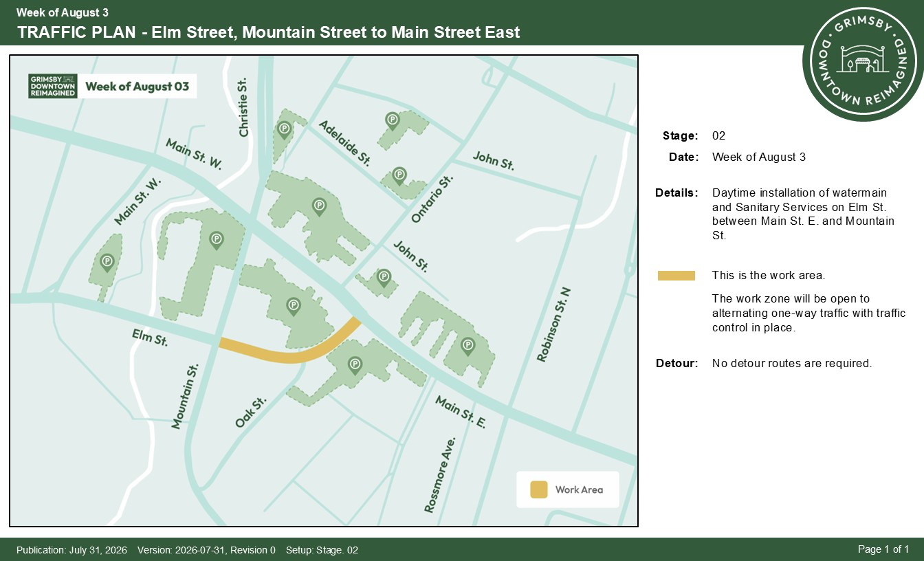Select the parking pin in the lot between Oak St. and Main St. E.
This screenshot has height=561, width=924.
click(355, 365)
